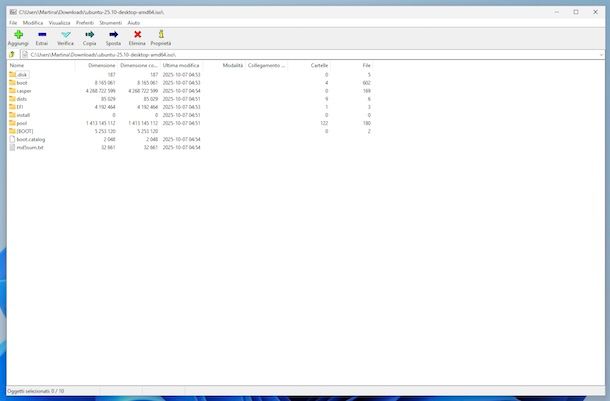Click the 7-Zip app icon in the title bar
Viewport: 610px width, 401px height.
(13, 12)
